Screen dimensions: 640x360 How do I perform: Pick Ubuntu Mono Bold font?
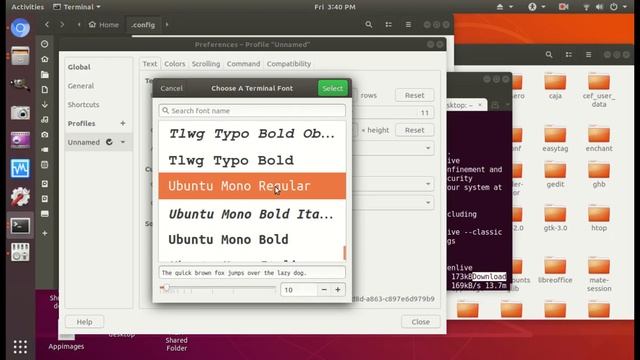pyautogui.click(x=252, y=239)
